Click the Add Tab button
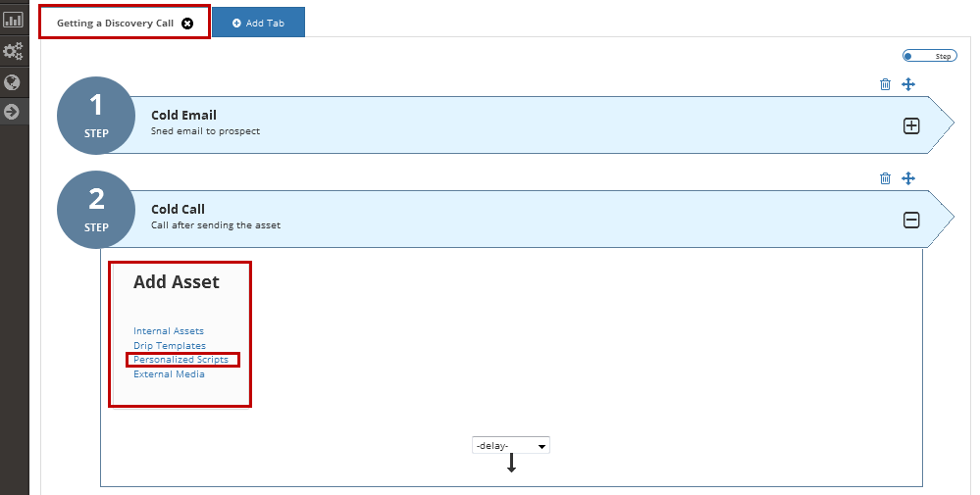This screenshot has height=495, width=980. [x=258, y=23]
